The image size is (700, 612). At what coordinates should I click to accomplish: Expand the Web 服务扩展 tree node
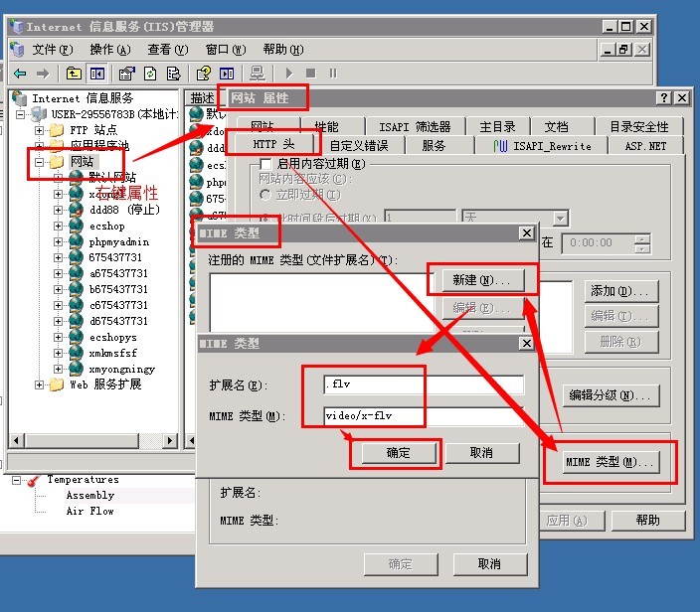tap(40, 384)
